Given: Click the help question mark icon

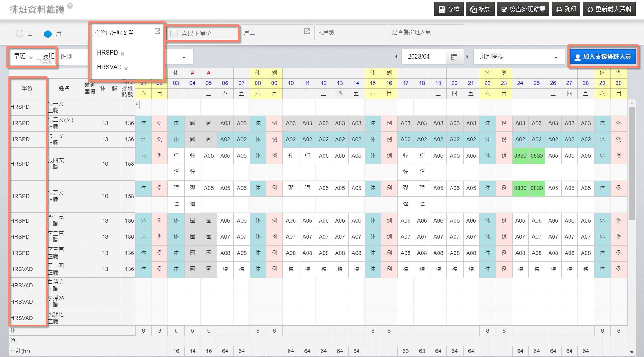Looking at the screenshot, I should (x=70, y=6).
